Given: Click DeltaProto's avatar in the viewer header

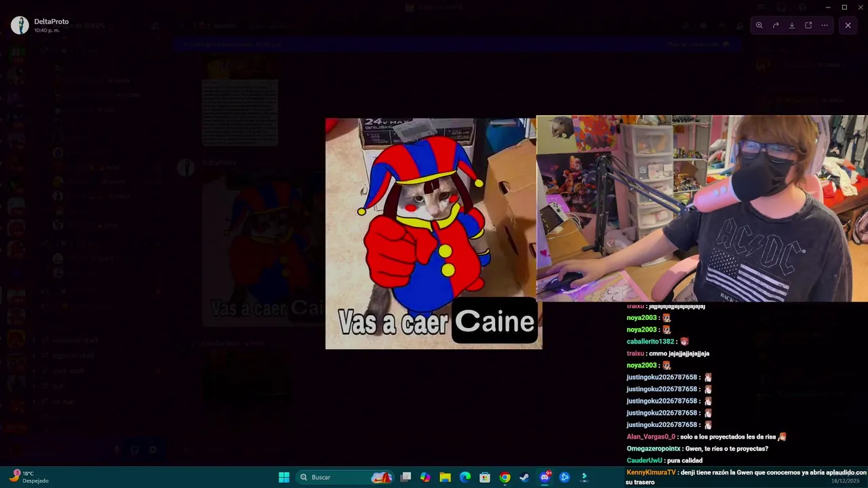Looking at the screenshot, I should click(20, 25).
